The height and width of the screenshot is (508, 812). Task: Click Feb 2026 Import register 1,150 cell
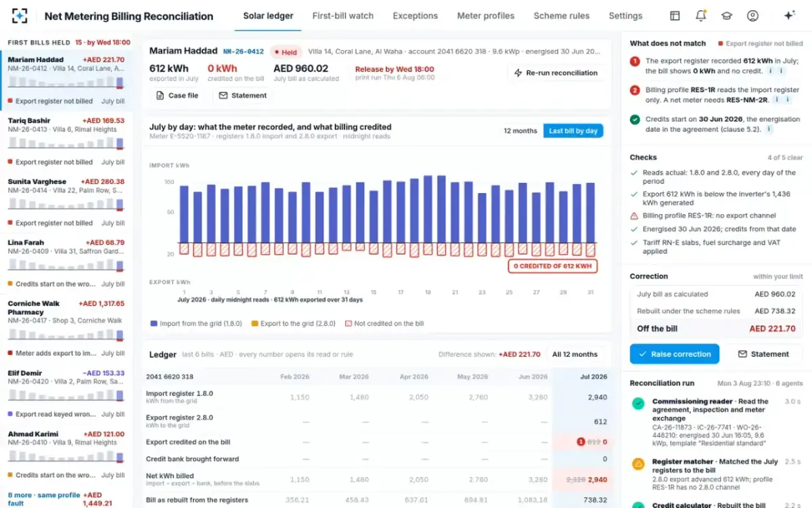(x=299, y=397)
